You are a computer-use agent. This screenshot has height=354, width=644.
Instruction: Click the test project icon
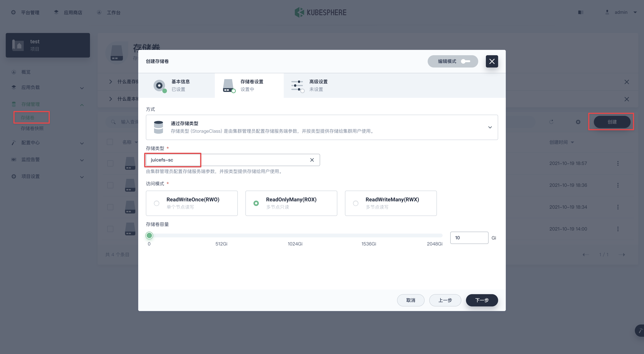point(18,45)
